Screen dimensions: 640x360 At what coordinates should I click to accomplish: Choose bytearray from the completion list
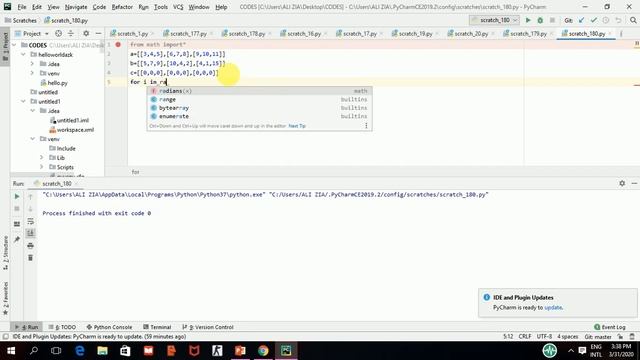[259, 108]
